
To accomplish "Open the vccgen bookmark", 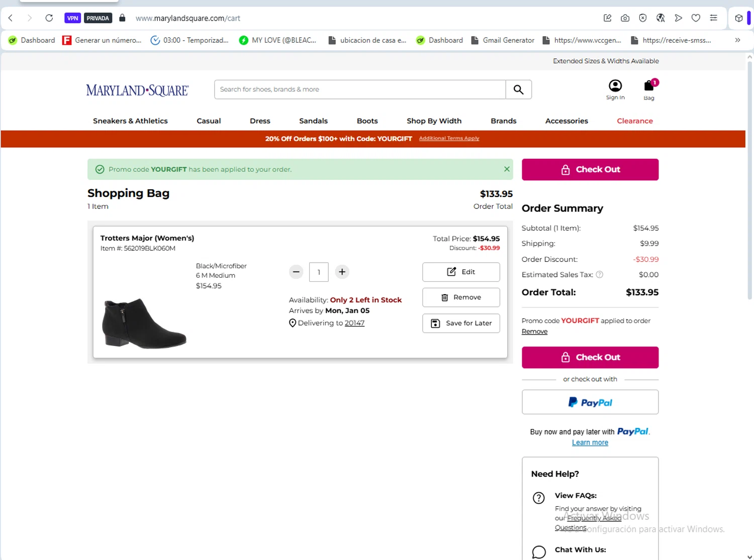I will point(582,40).
